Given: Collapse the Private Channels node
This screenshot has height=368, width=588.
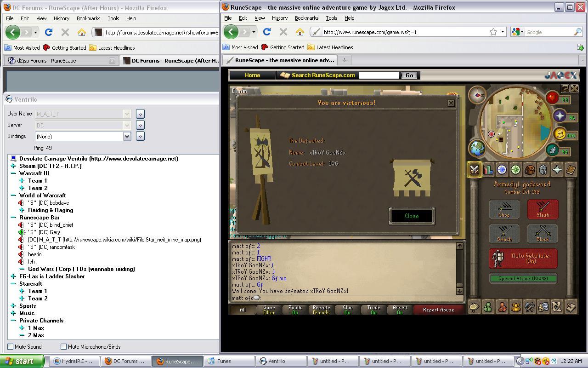Looking at the screenshot, I should coord(13,321).
